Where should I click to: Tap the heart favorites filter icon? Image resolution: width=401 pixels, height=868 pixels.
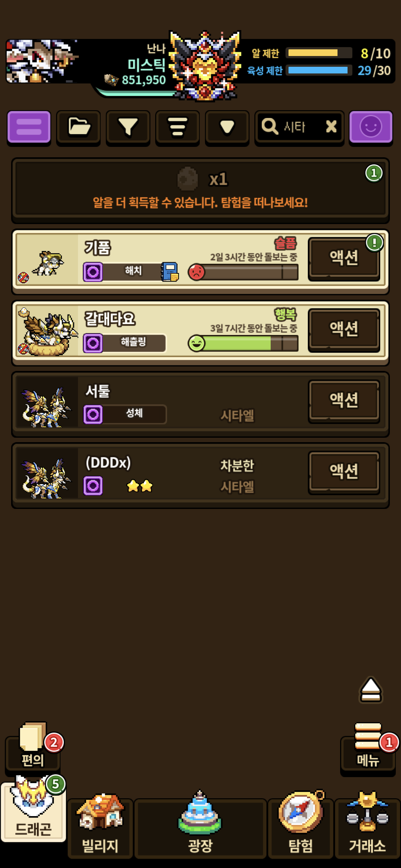[x=227, y=127]
